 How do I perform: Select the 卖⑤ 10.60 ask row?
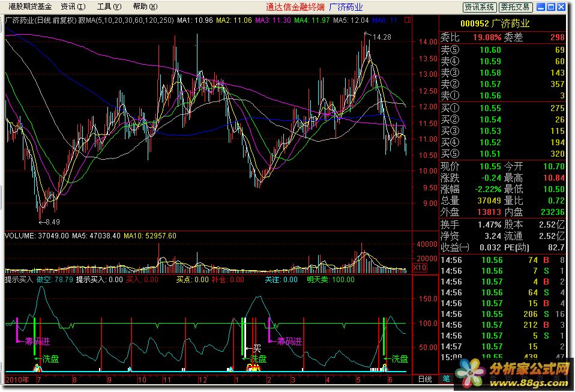point(502,50)
